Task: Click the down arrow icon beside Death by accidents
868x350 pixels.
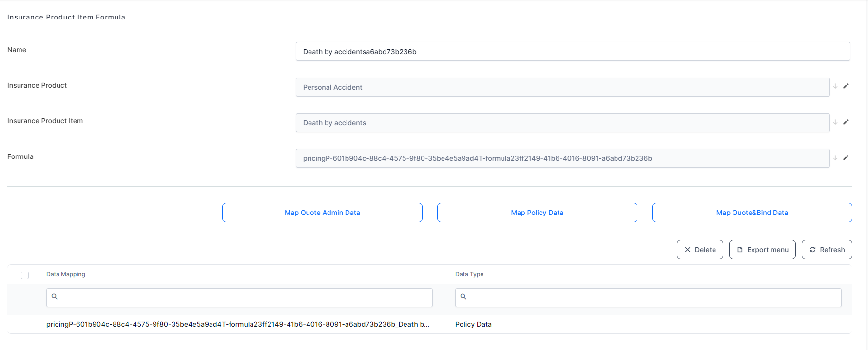Action: click(835, 122)
